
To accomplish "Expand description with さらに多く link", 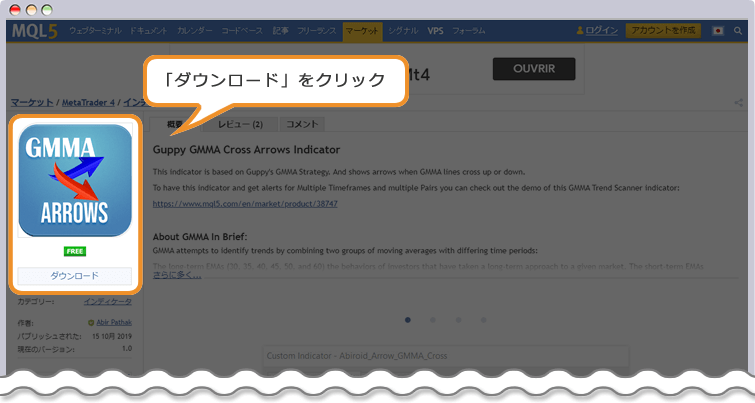I will click(x=177, y=275).
